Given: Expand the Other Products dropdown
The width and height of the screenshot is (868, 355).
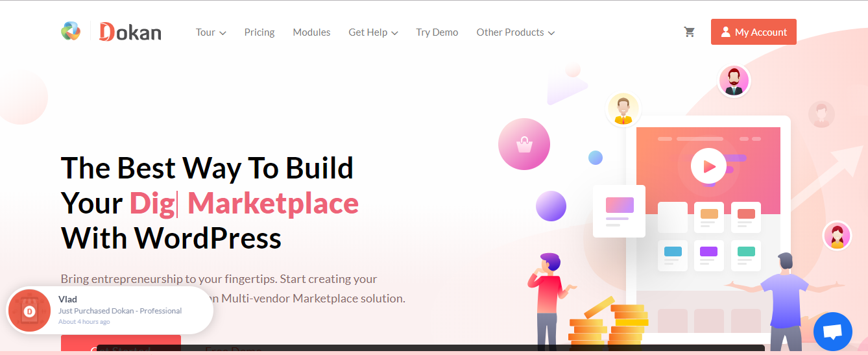Looking at the screenshot, I should click(x=516, y=32).
